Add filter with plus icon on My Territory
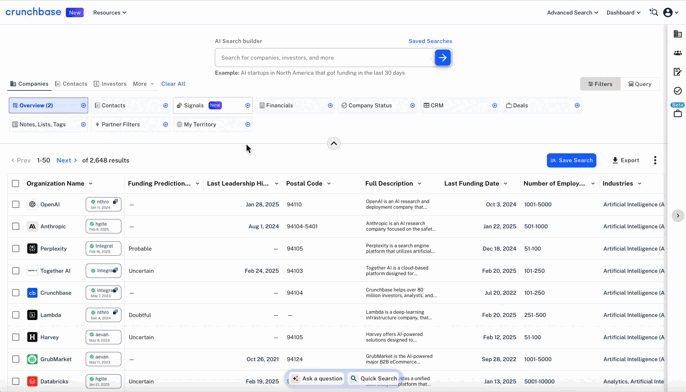686x392 pixels. coord(248,125)
